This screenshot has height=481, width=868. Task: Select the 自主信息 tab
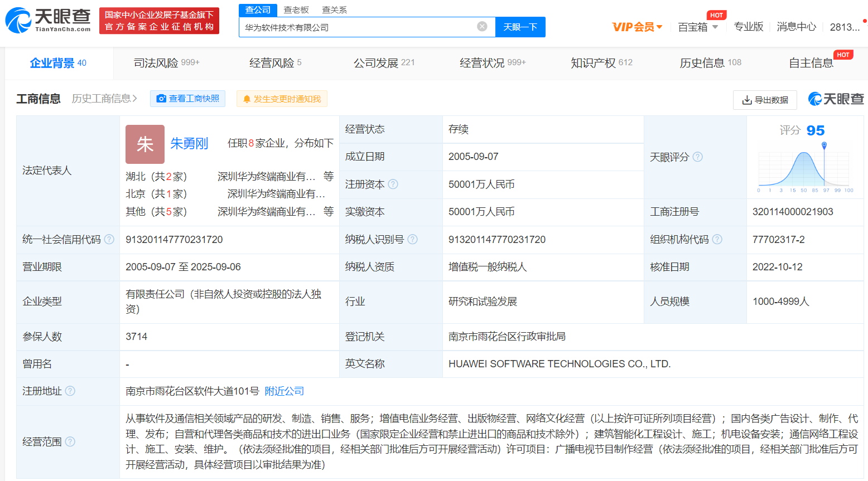point(811,63)
